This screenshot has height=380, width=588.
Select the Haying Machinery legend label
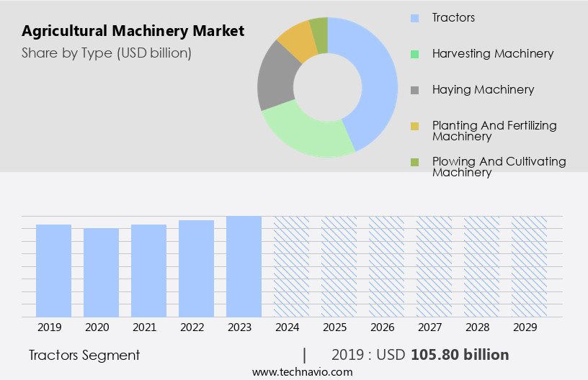(x=483, y=89)
